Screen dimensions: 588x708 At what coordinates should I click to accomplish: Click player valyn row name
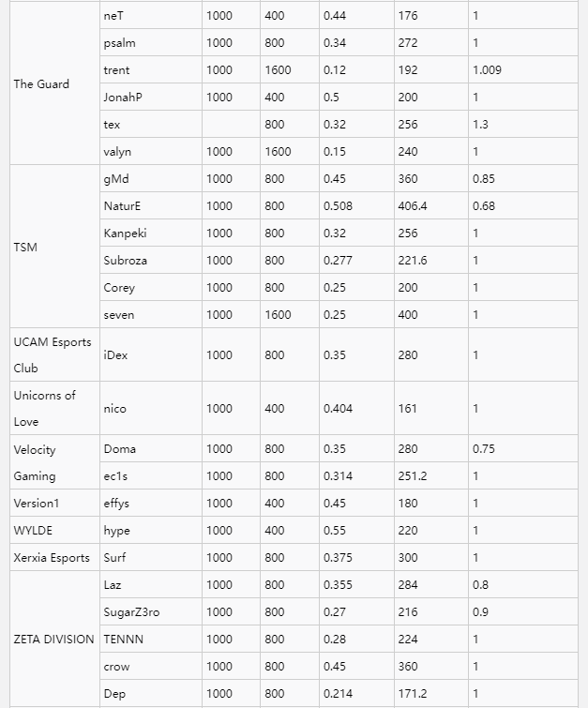point(117,152)
